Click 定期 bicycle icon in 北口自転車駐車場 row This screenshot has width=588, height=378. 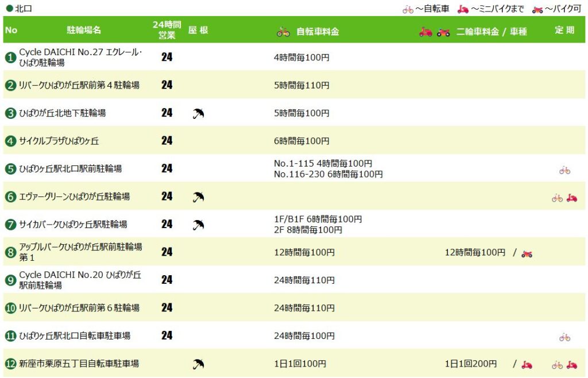565,337
